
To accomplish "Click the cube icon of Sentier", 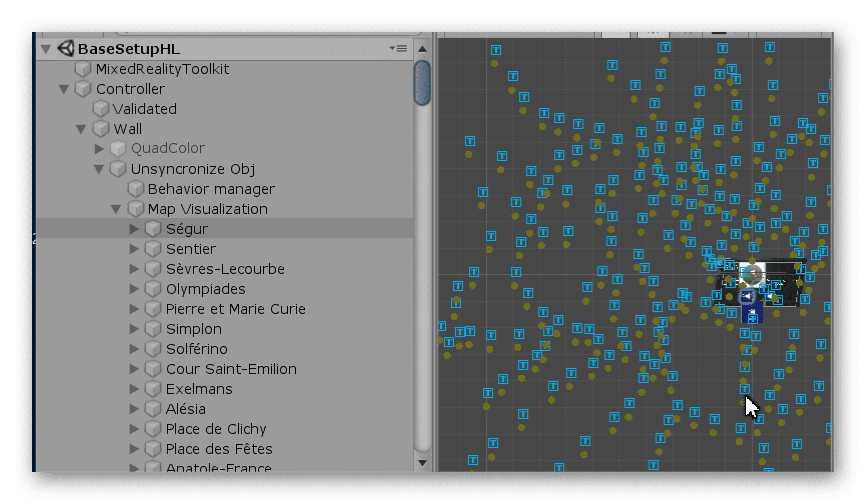I will point(153,249).
